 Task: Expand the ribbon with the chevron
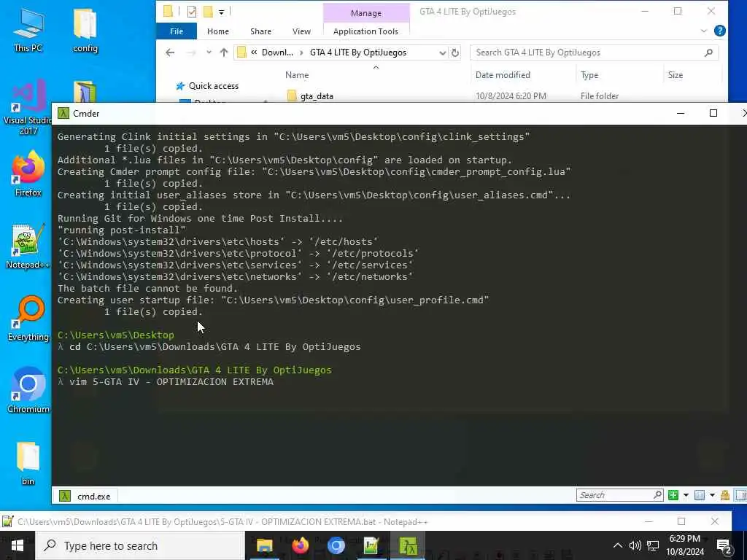coord(704,31)
